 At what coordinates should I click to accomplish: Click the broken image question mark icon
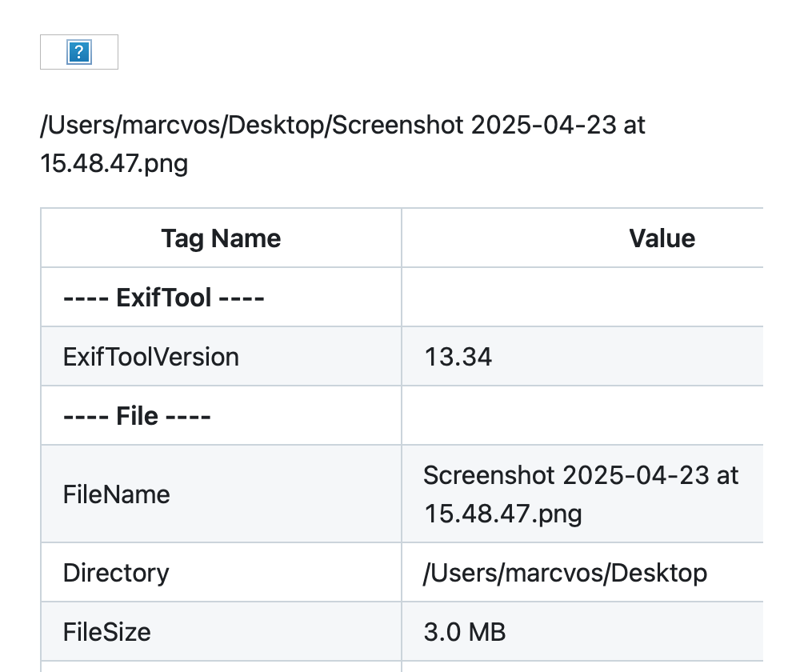[x=78, y=53]
